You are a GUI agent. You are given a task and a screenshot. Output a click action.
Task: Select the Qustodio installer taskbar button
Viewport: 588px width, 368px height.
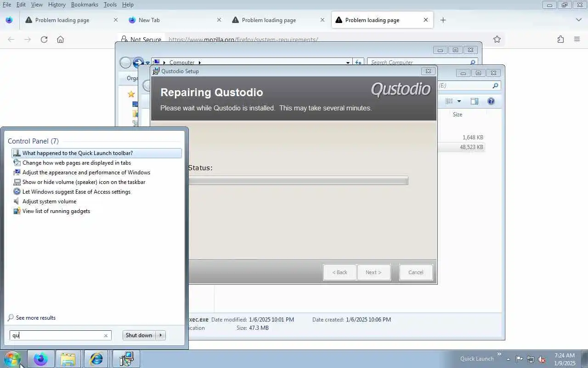tap(126, 359)
